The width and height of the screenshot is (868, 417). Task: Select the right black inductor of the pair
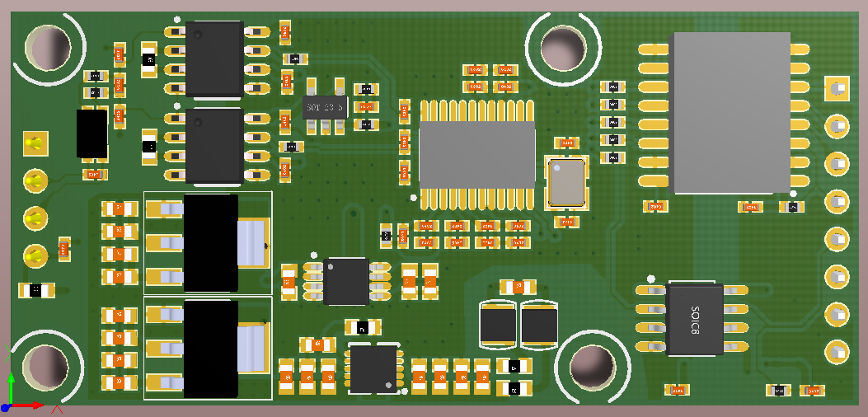point(539,326)
